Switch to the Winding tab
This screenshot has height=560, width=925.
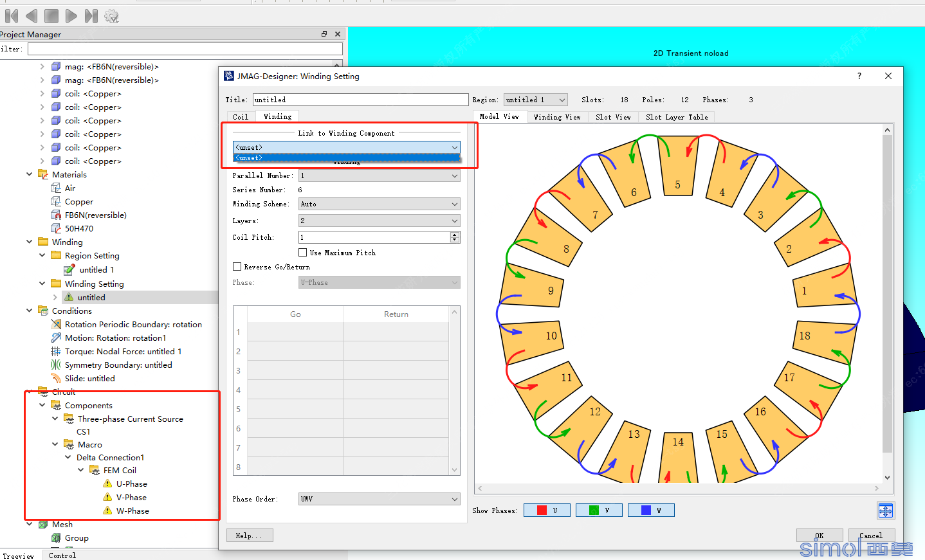pos(278,116)
